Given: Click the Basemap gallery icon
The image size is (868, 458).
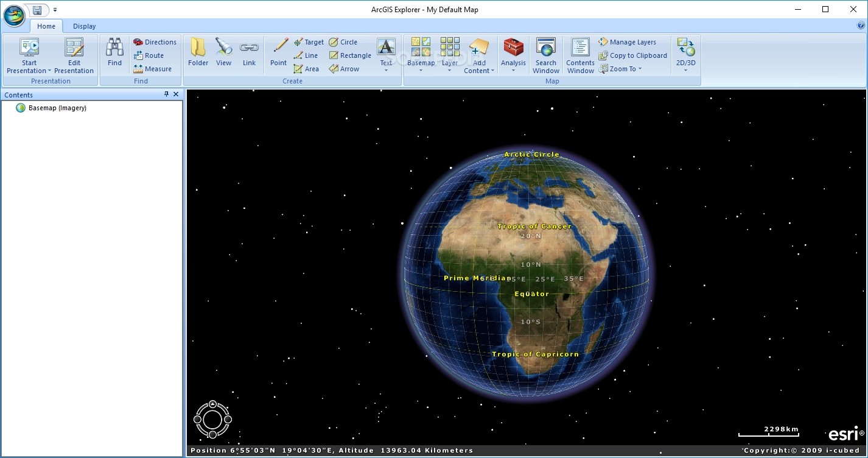Looking at the screenshot, I should click(421, 48).
